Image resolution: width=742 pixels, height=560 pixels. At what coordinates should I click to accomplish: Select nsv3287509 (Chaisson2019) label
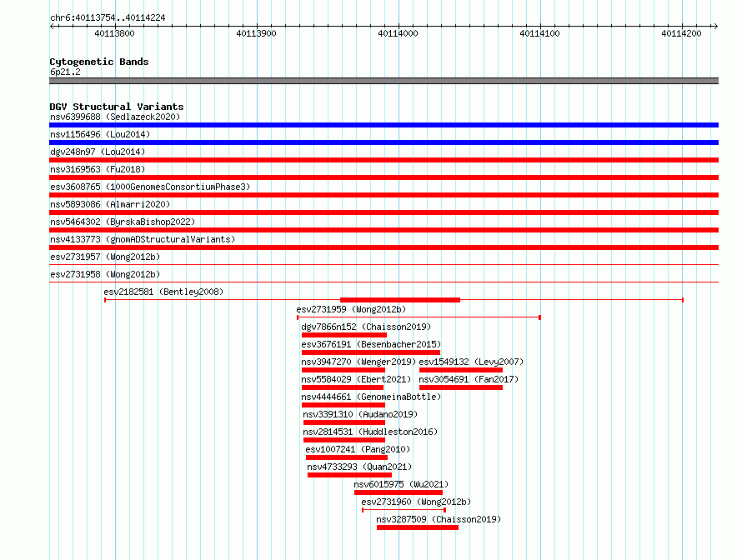pos(439,519)
